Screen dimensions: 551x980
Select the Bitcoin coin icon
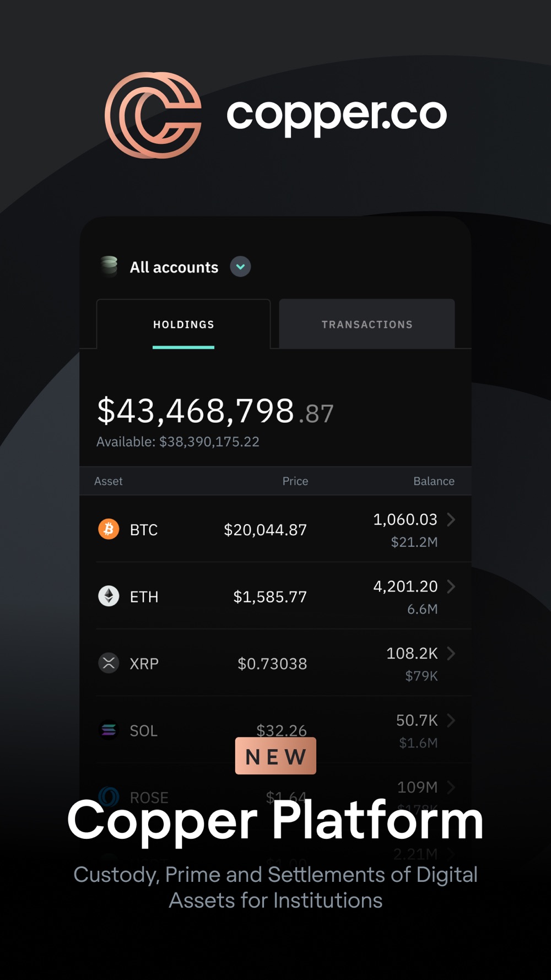click(x=109, y=529)
